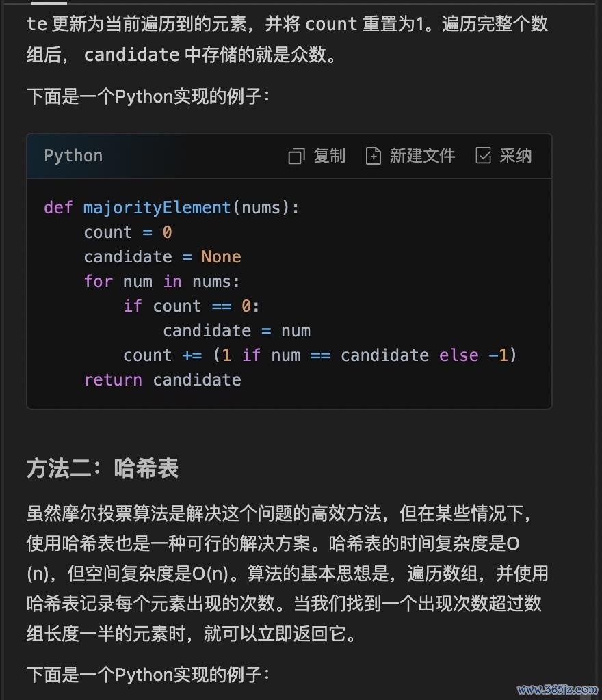Click the count = 0 code line
602x700 pixels.
click(x=128, y=232)
